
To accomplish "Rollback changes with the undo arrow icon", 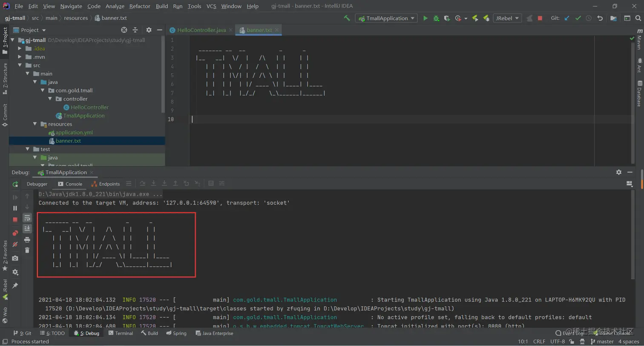I will pos(600,18).
